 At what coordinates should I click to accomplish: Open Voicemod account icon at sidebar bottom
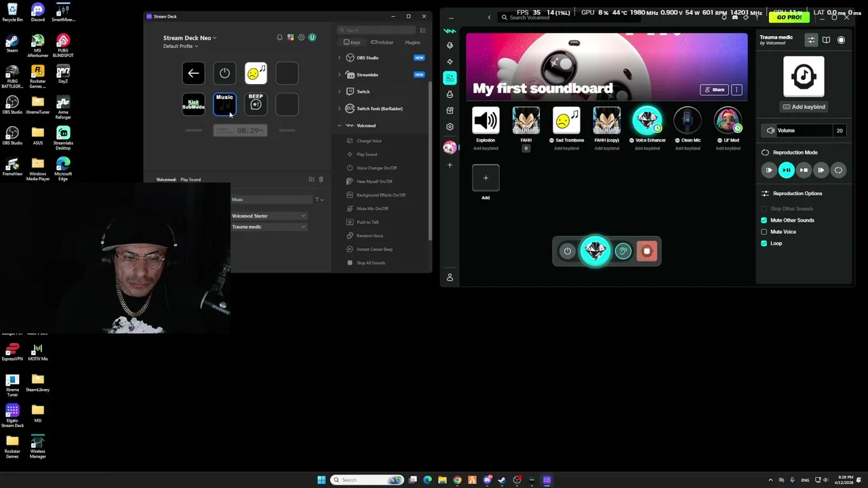[x=450, y=277]
